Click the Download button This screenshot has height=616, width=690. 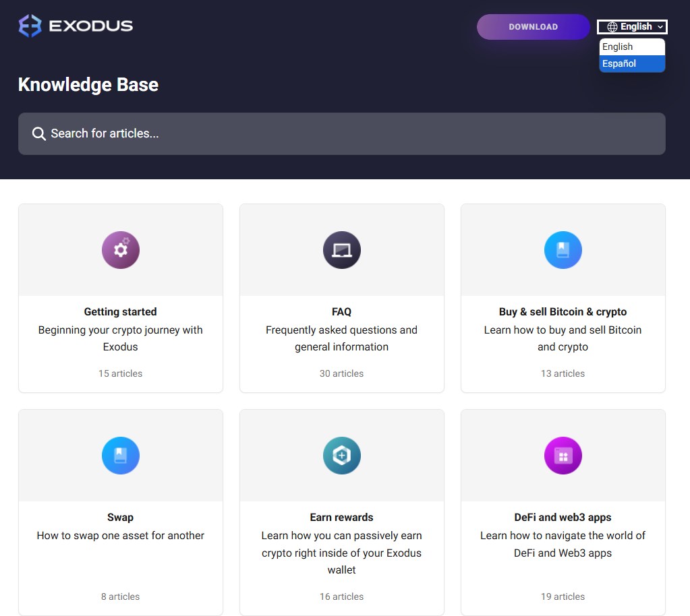pos(533,27)
